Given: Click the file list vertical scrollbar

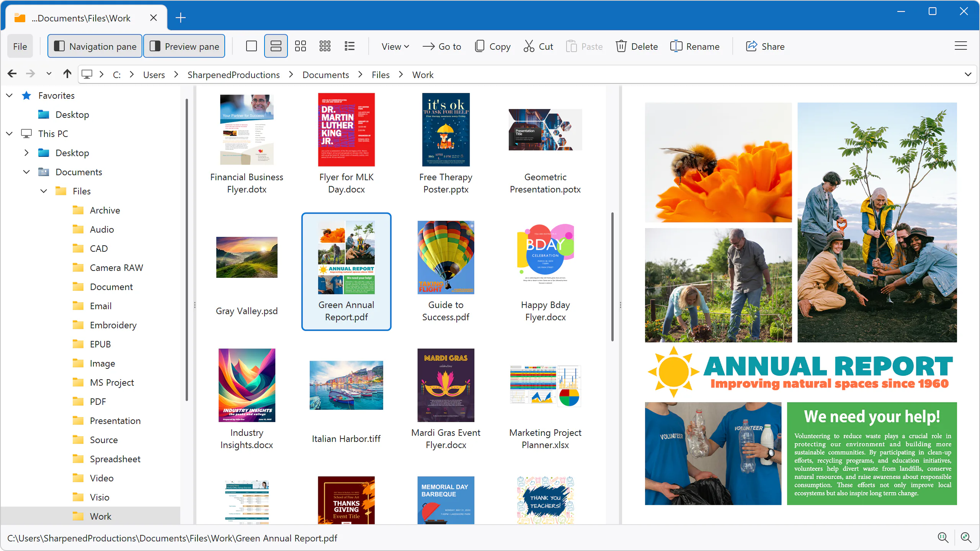Looking at the screenshot, I should (612, 276).
